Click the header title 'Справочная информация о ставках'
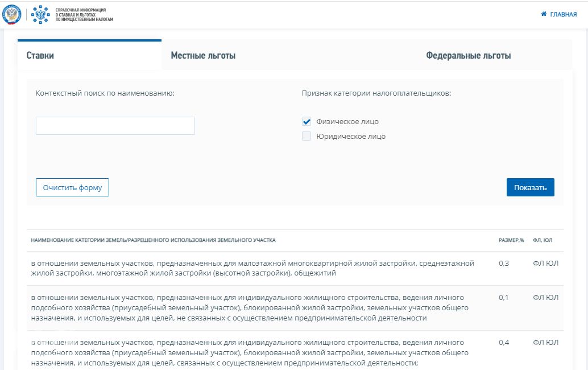Viewport: 588px width, 370px height. 84,15
